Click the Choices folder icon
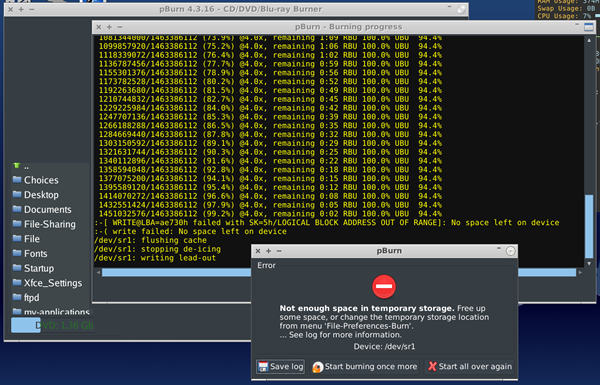The image size is (600, 385). (x=17, y=179)
